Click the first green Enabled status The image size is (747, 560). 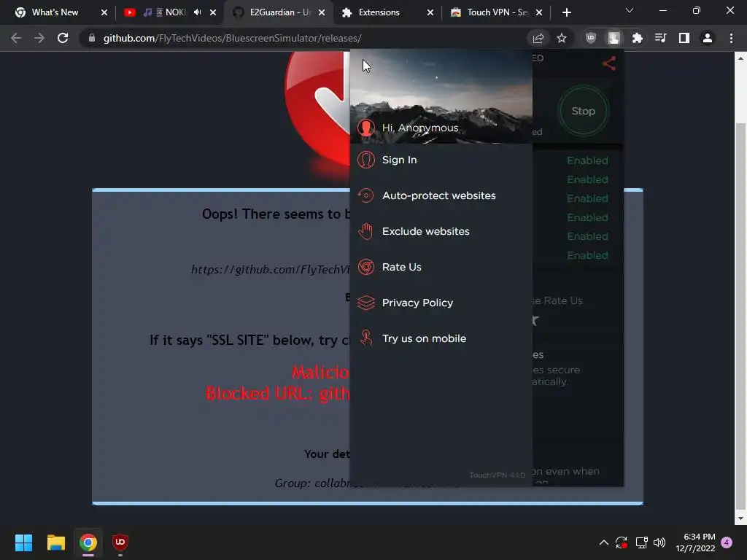tap(587, 160)
